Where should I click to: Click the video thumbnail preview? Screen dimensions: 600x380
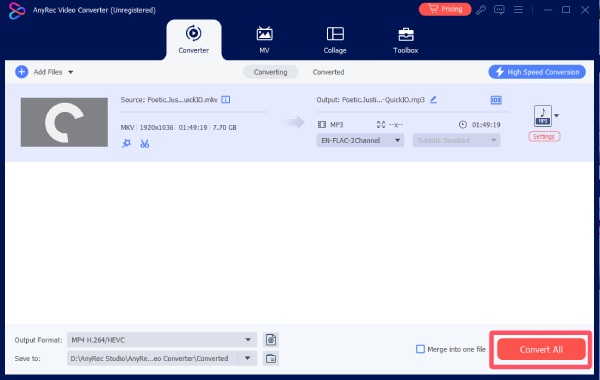click(x=64, y=122)
